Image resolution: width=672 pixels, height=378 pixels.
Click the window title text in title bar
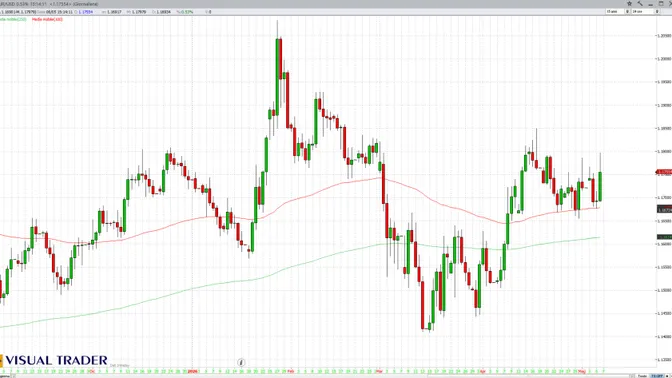point(49,4)
